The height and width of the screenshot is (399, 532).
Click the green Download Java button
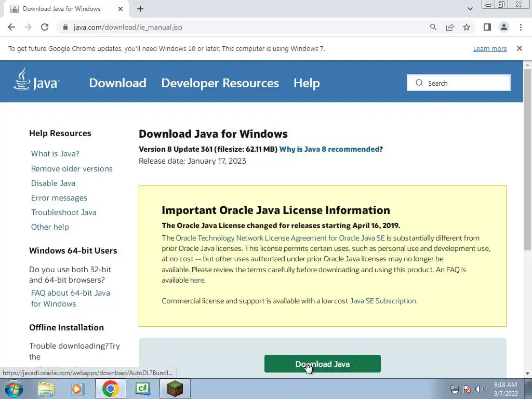[x=322, y=364]
